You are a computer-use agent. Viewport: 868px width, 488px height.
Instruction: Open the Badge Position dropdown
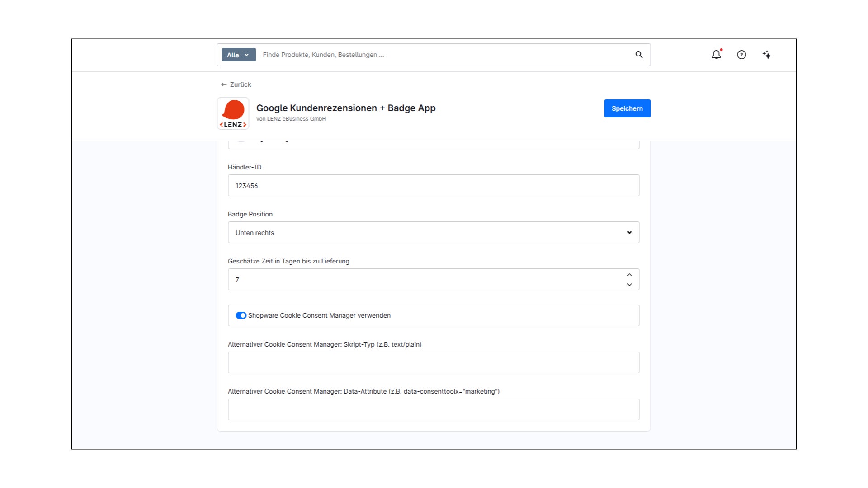434,232
